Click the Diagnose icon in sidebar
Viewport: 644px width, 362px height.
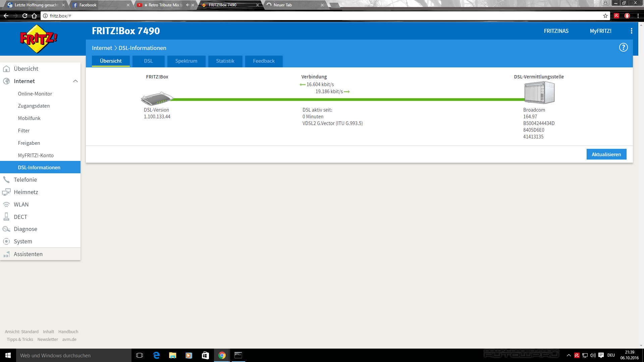[6, 229]
